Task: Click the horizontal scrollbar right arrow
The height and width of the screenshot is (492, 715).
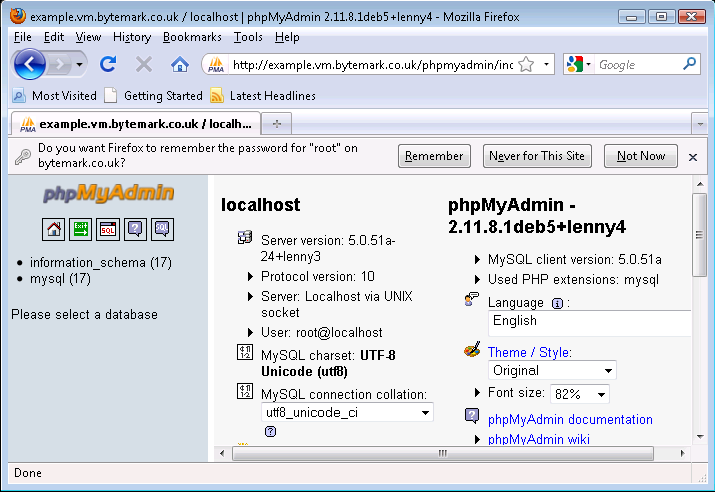Action: point(683,453)
